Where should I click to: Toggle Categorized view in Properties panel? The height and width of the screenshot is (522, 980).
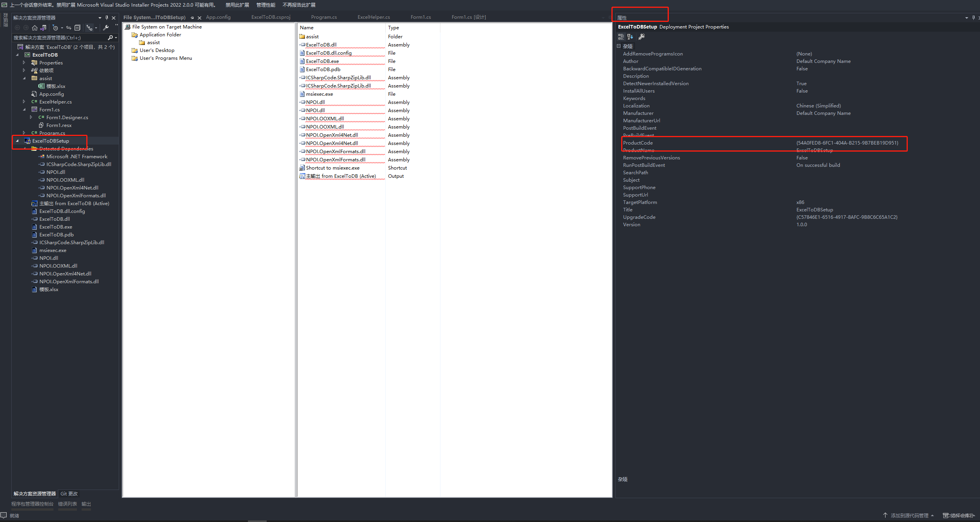click(x=621, y=37)
